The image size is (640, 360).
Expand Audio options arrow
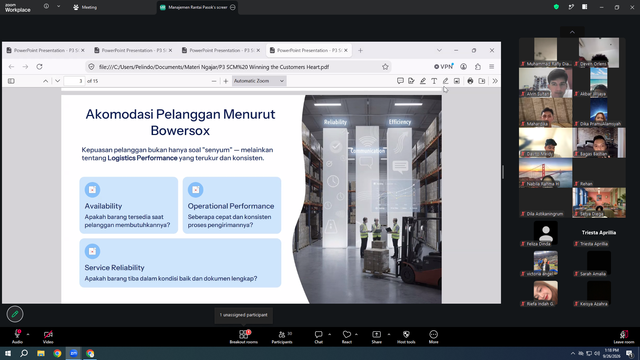coord(28,334)
